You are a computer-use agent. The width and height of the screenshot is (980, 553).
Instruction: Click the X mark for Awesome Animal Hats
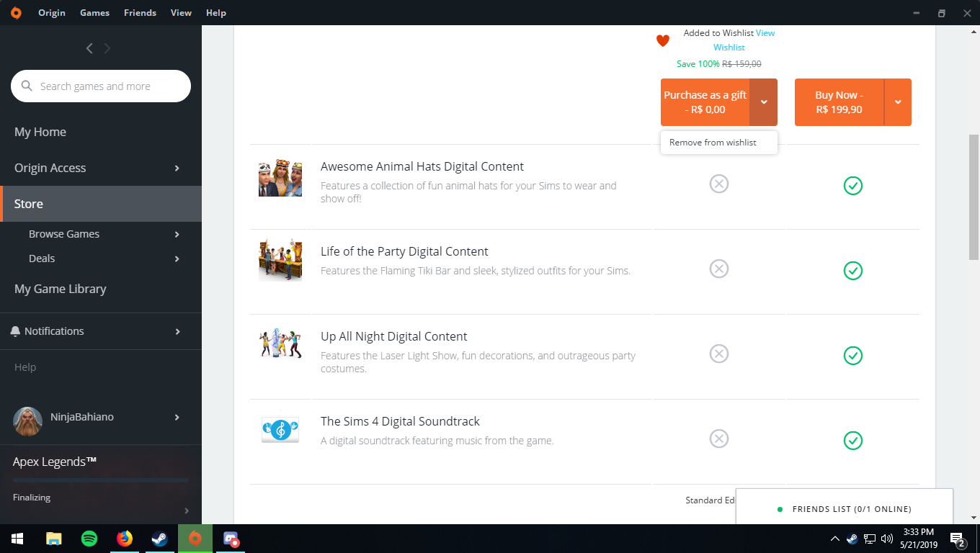718,184
